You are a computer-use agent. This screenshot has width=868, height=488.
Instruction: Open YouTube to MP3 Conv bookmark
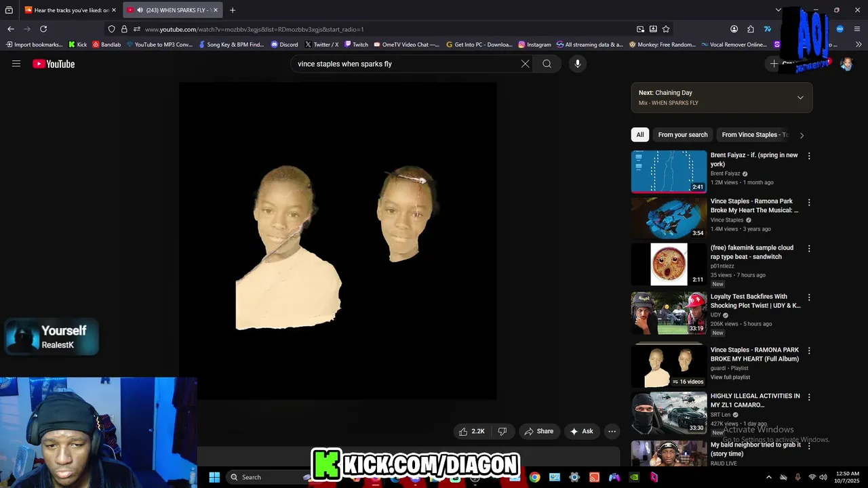(159, 45)
